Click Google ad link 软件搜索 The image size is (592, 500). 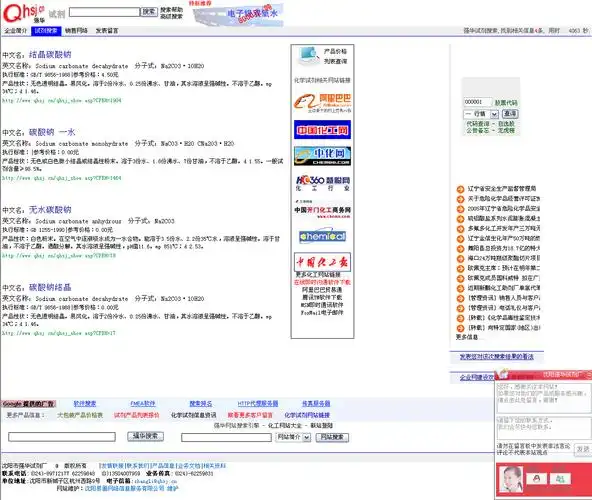[x=85, y=403]
